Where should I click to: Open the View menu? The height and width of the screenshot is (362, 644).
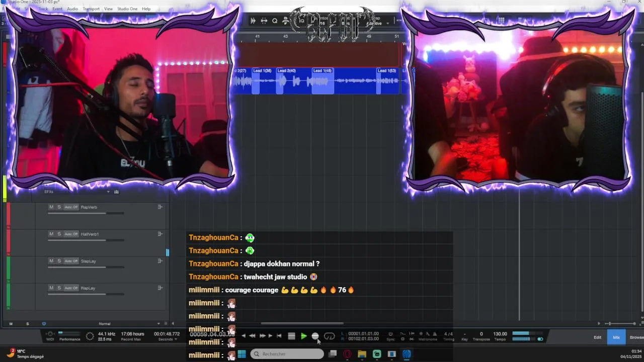[x=108, y=9]
